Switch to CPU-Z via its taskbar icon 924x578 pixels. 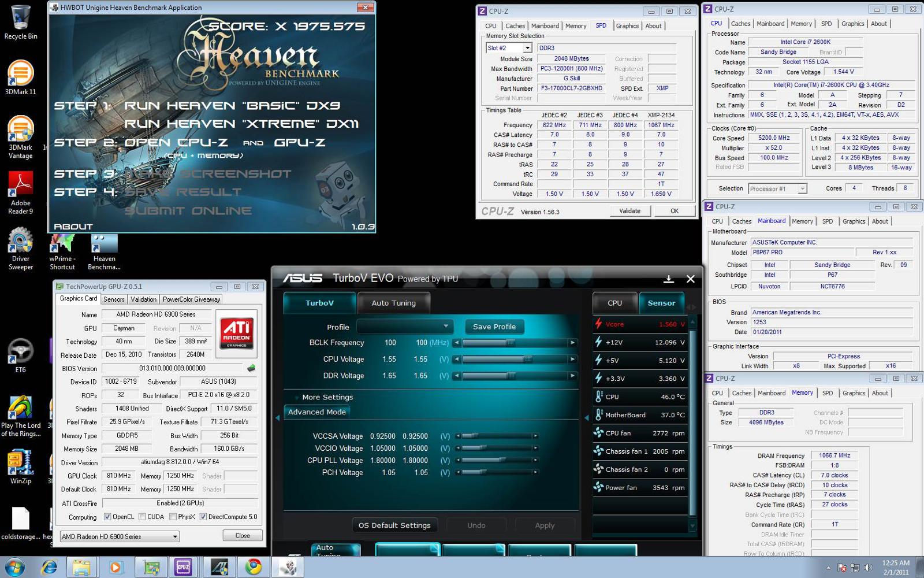[x=183, y=568]
